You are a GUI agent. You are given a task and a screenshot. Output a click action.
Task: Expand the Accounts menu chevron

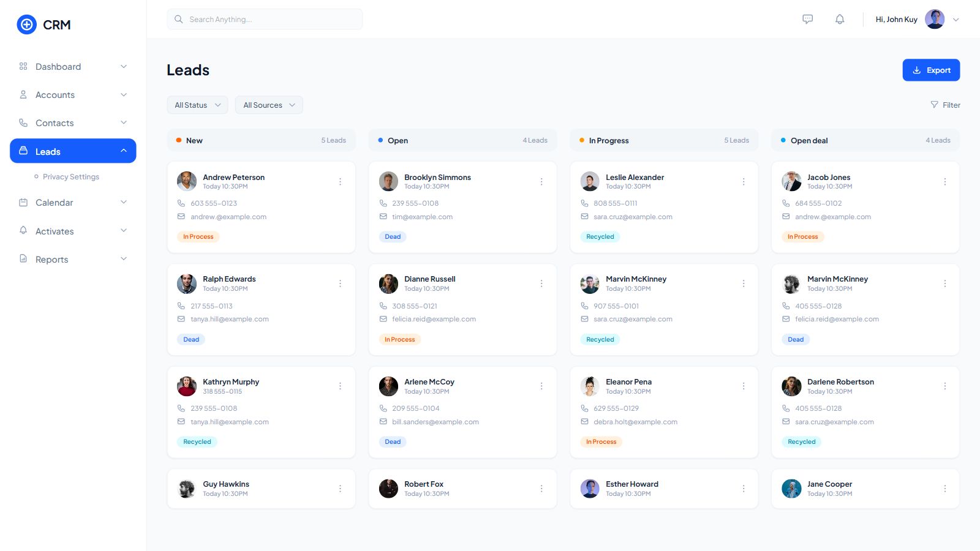[x=124, y=95]
